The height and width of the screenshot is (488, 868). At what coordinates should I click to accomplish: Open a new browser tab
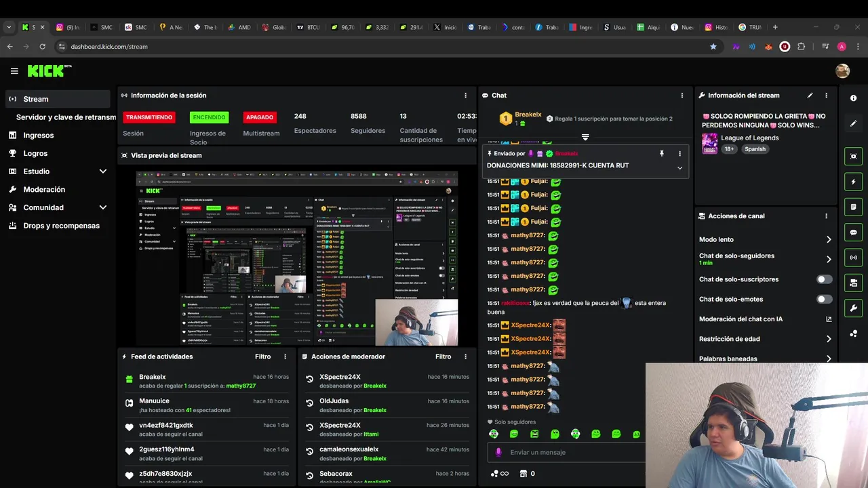[775, 27]
